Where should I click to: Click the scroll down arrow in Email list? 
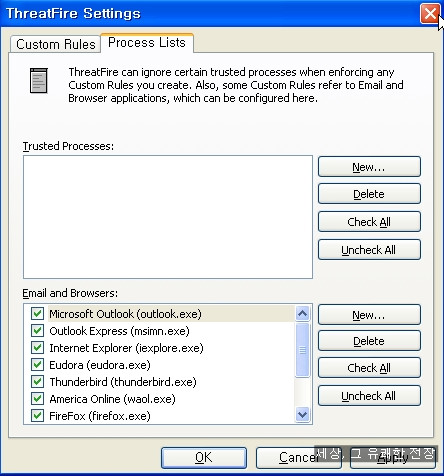[x=303, y=415]
